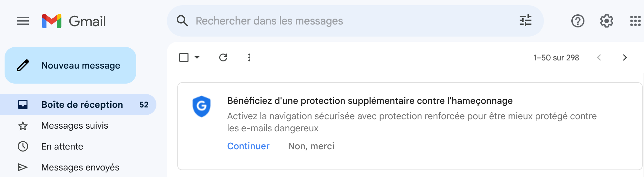This screenshot has height=177, width=644.
Task: Click the Continuer link
Action: pos(248,146)
